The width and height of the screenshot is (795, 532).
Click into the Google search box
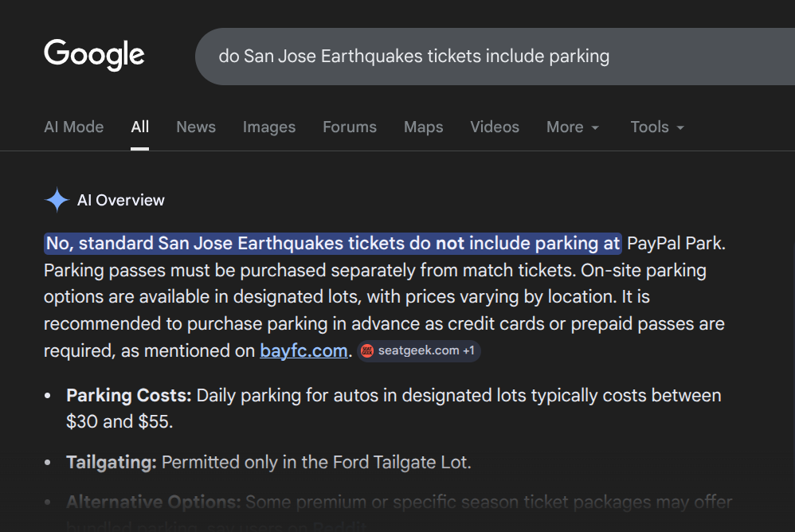pos(478,57)
